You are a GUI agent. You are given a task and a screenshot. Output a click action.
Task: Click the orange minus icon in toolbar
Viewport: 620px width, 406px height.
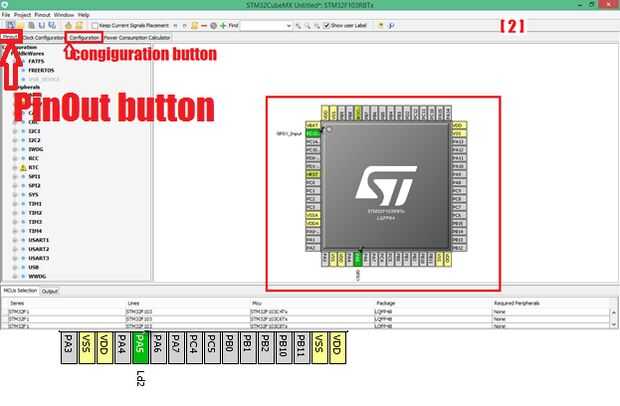[204, 25]
